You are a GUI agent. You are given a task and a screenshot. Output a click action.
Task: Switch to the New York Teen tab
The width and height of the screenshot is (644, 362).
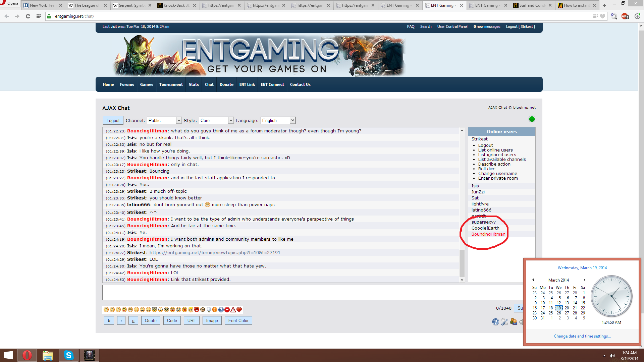click(43, 5)
